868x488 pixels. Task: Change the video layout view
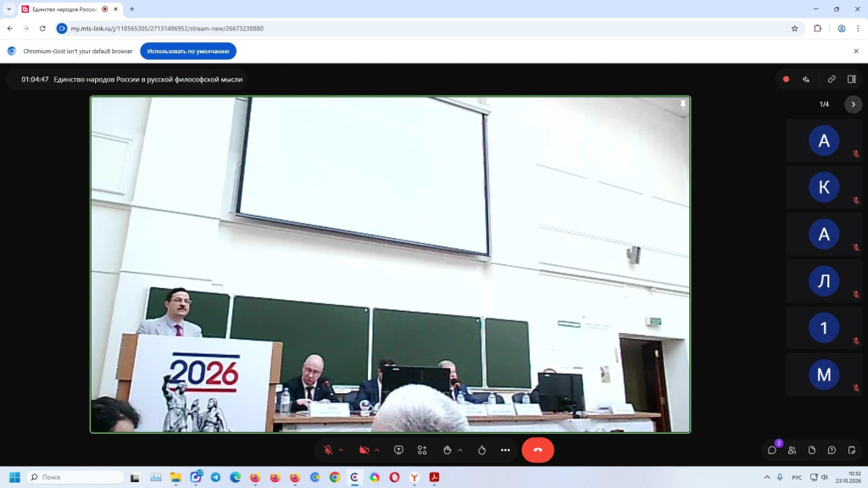tap(852, 79)
